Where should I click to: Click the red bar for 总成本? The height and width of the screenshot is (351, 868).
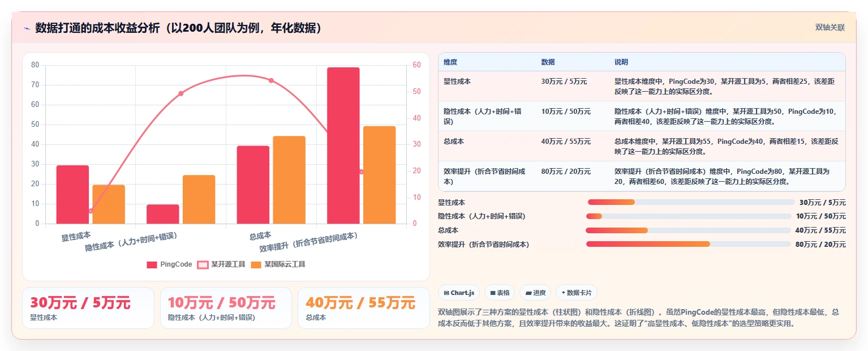(x=253, y=185)
